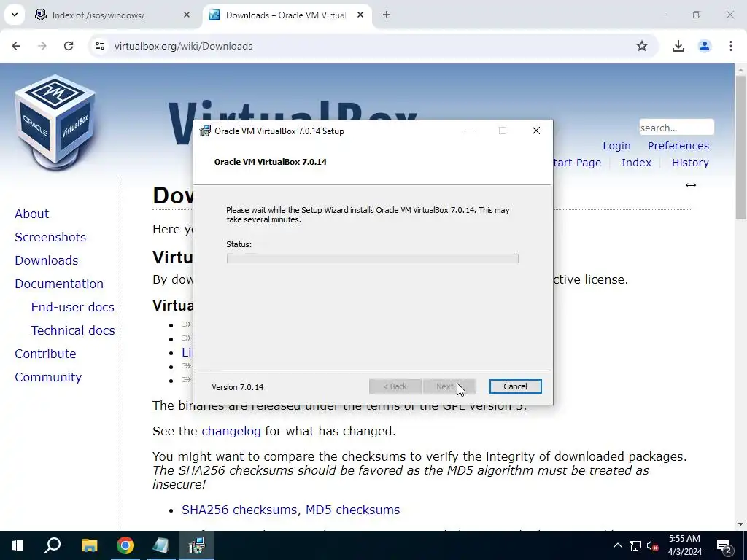Open Chrome three-dot menu
The height and width of the screenshot is (560, 747).
[x=731, y=46]
